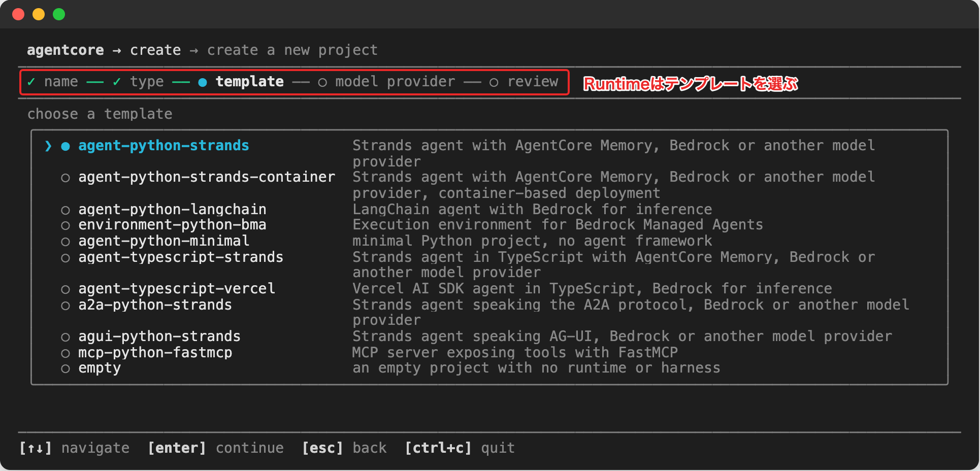Click the empty template name

(100, 368)
